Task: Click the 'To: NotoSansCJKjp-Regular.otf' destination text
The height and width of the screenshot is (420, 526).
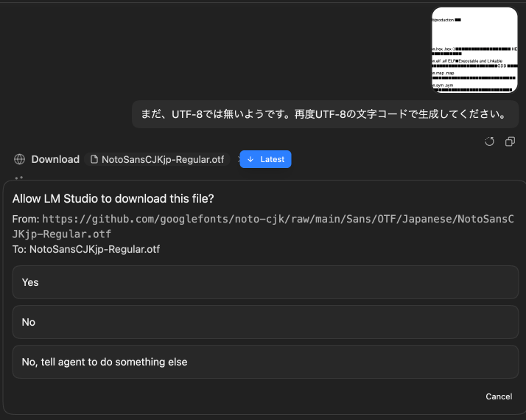Action: tap(86, 249)
